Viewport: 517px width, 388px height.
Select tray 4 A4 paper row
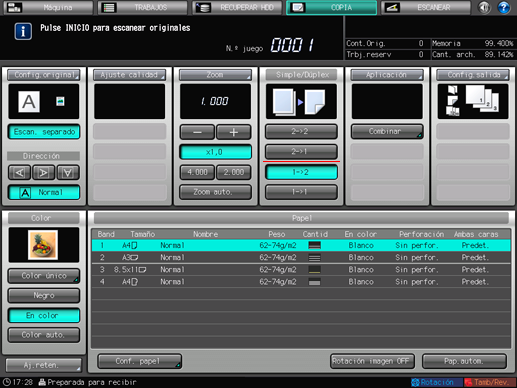[301, 282]
